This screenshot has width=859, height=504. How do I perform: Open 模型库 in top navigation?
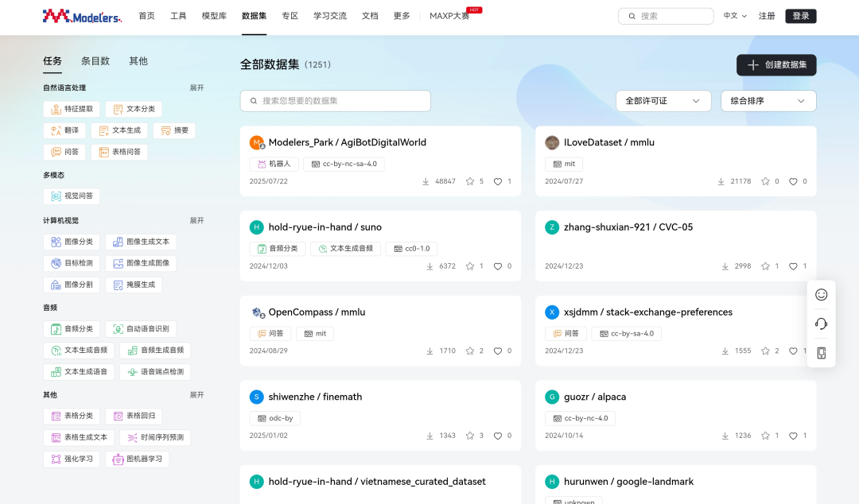tap(214, 16)
